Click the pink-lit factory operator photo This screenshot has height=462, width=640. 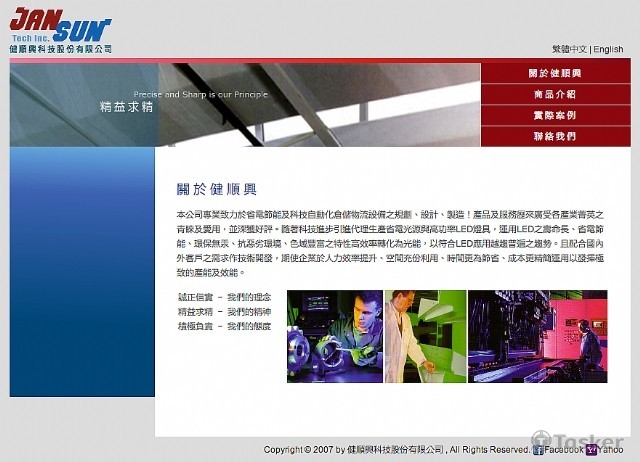(537, 336)
